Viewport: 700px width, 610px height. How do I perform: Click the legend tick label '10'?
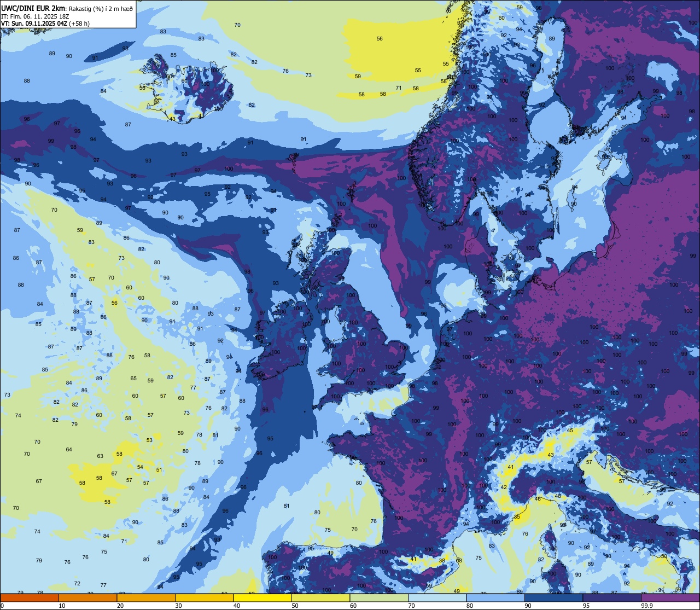point(62,606)
